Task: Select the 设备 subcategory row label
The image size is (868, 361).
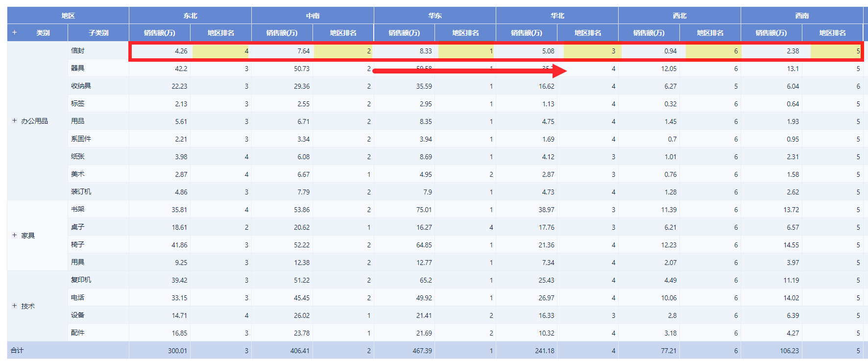Action: pyautogui.click(x=78, y=315)
